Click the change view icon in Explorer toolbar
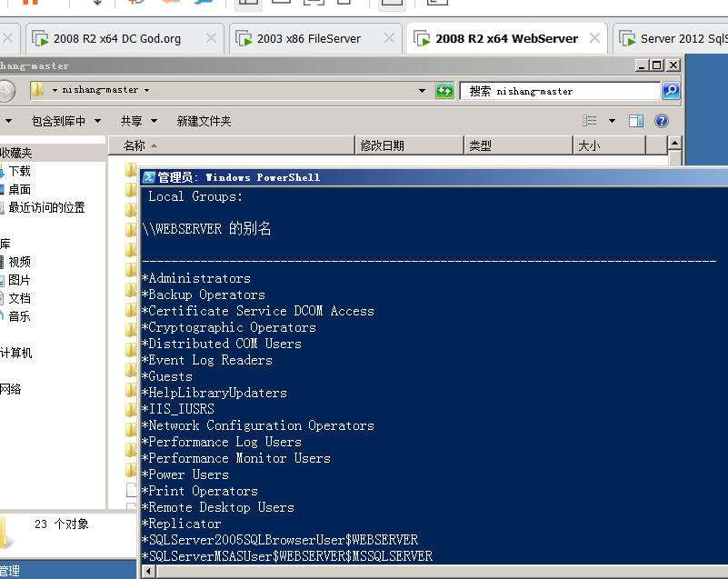This screenshot has width=728, height=579. (x=591, y=121)
